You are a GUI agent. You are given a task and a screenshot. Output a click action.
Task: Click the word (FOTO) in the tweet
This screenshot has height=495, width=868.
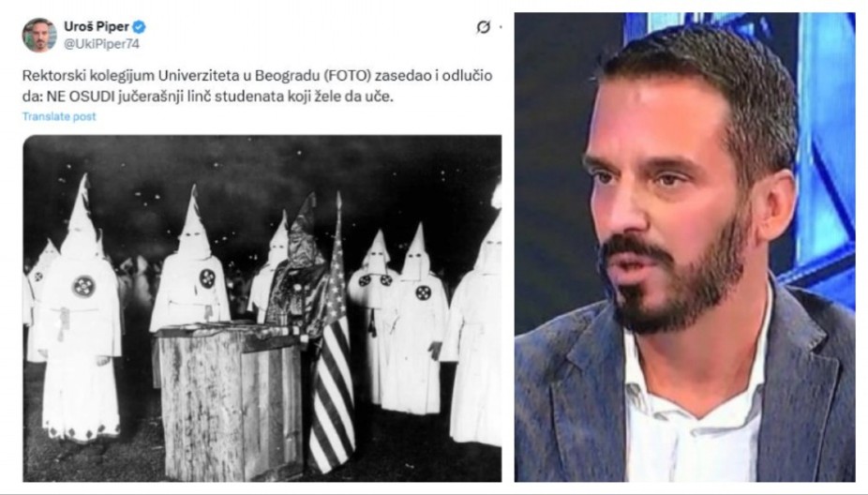pos(348,75)
